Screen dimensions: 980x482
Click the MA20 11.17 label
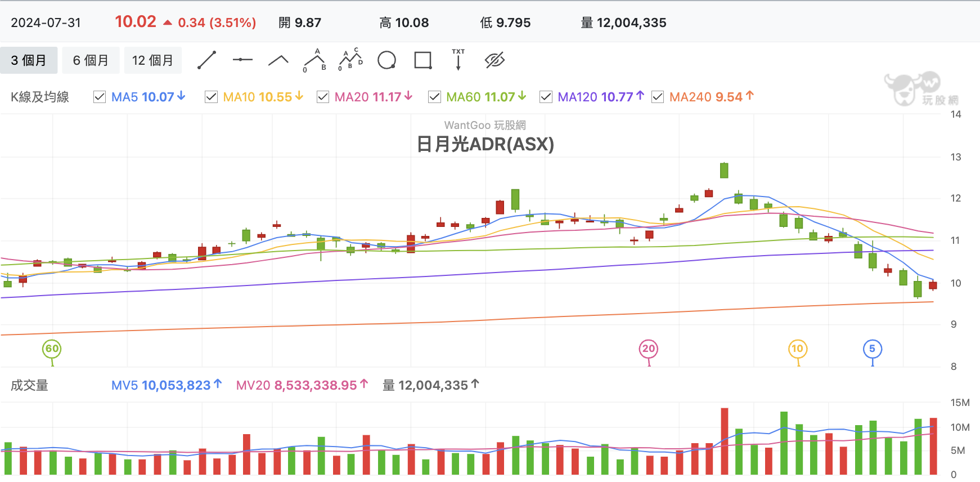point(374,97)
